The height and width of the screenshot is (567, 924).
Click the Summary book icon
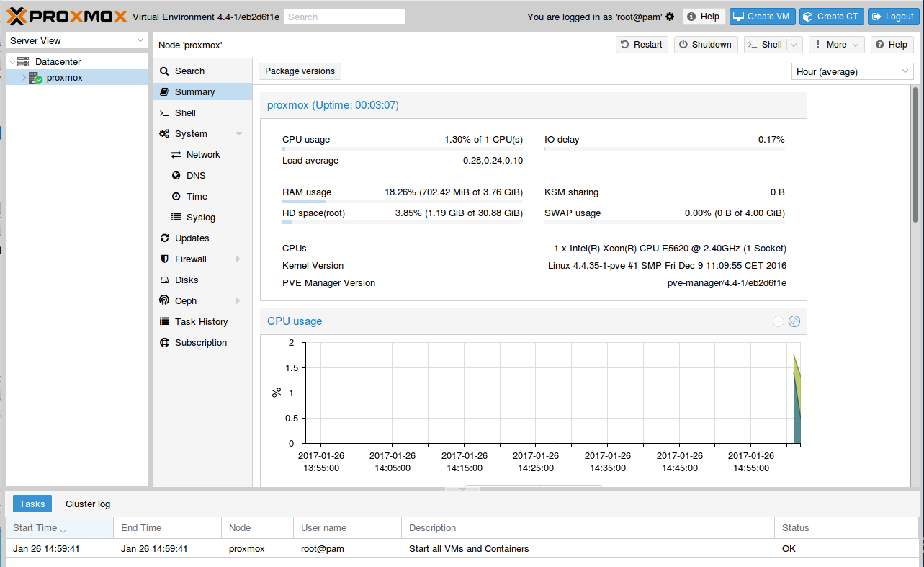pos(164,92)
